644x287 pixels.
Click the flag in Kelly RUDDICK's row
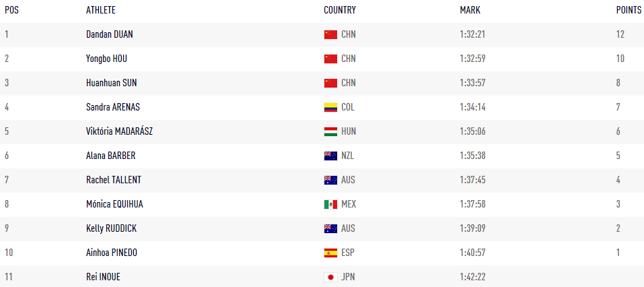(x=330, y=228)
